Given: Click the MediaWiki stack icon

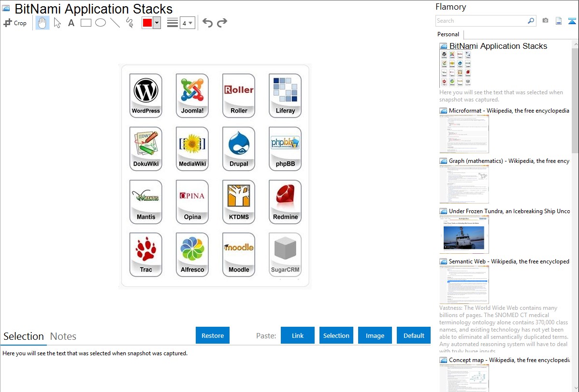Looking at the screenshot, I should click(192, 148).
